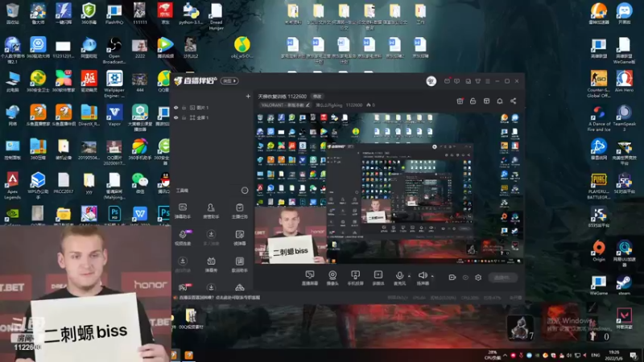Open the 歌词助手 tool
Image resolution: width=644 pixels, height=362 pixels.
239,265
